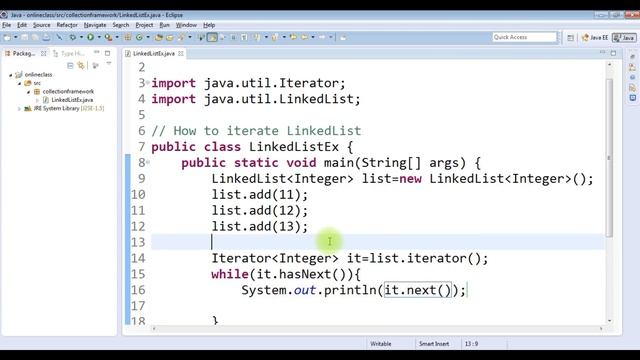
Task: Click the Search flashlight toolbar icon
Action: (181, 38)
